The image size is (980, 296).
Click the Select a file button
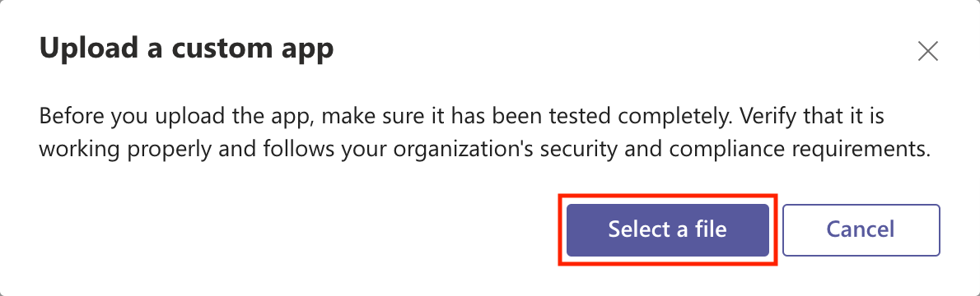tap(668, 229)
